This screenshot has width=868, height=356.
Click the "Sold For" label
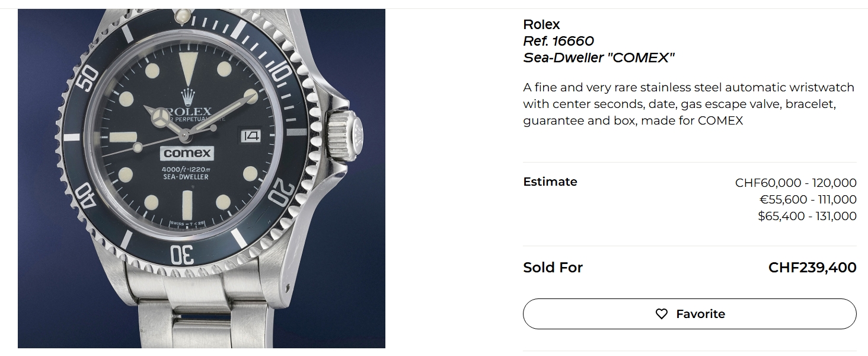click(x=553, y=268)
